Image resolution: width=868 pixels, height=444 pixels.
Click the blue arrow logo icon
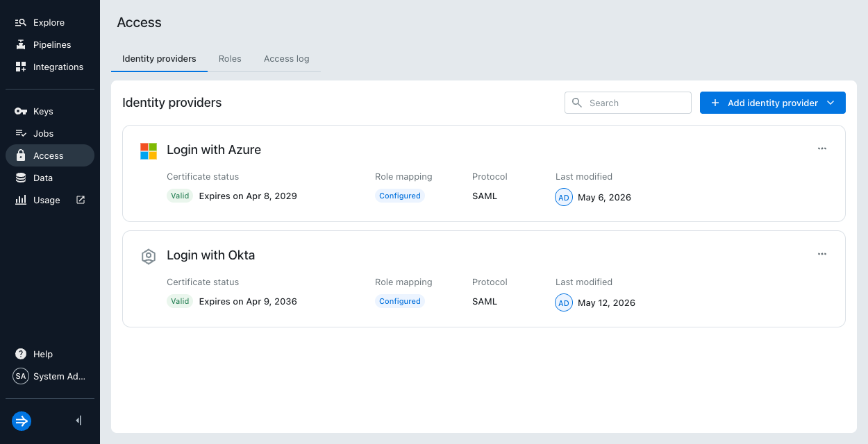pyautogui.click(x=22, y=420)
